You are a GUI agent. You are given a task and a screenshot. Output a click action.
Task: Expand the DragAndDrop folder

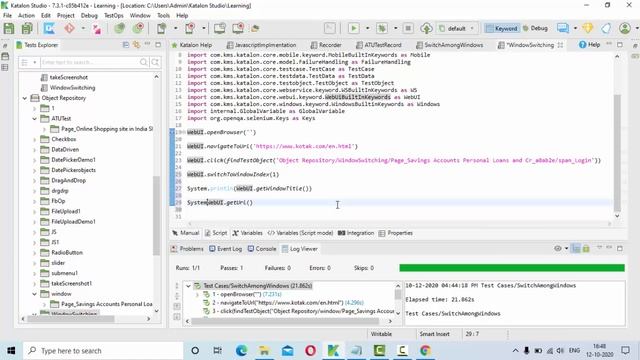tap(35, 180)
